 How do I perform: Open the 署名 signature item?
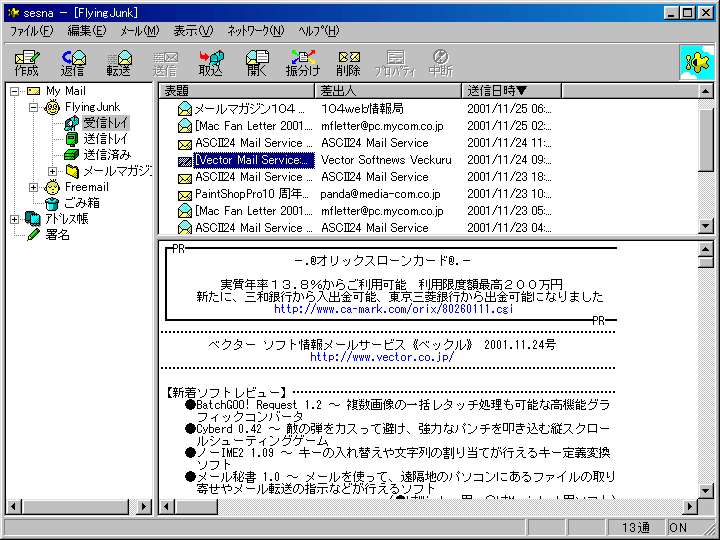[x=57, y=235]
